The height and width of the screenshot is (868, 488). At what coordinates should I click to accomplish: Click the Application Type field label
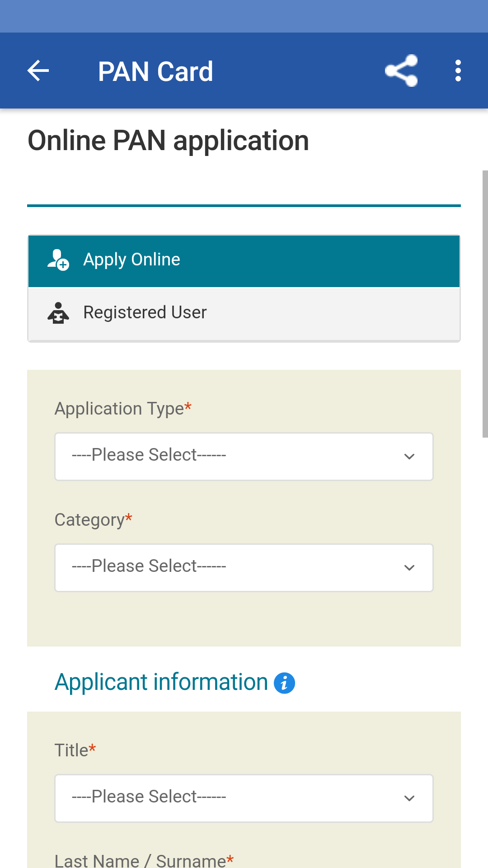120,409
